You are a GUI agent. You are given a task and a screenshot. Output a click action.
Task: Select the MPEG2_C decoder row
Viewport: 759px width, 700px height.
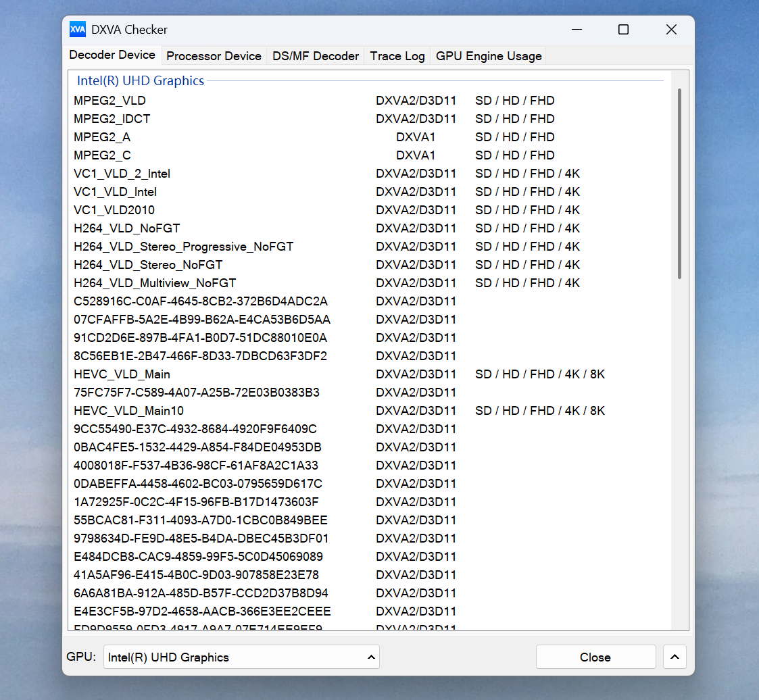pyautogui.click(x=369, y=155)
